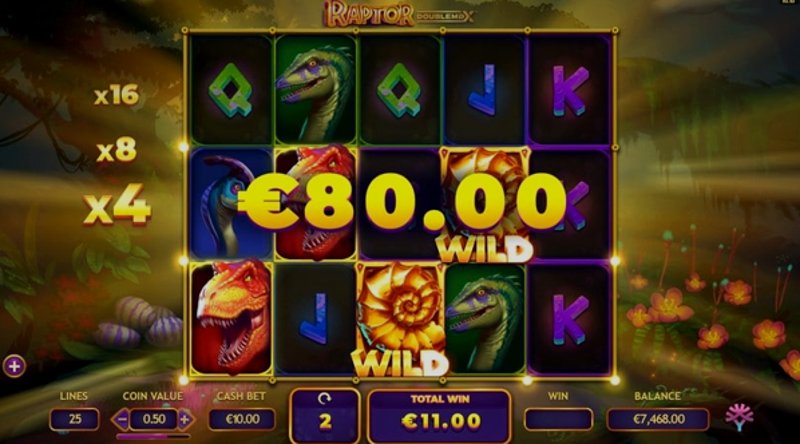800x444 pixels.
Task: Click the Raptor DoubleMax game logo
Action: [x=399, y=15]
